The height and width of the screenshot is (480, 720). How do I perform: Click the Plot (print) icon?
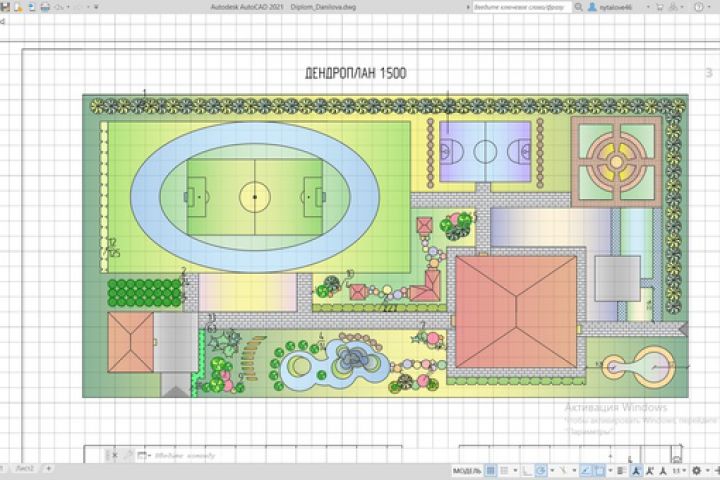tap(45, 7)
